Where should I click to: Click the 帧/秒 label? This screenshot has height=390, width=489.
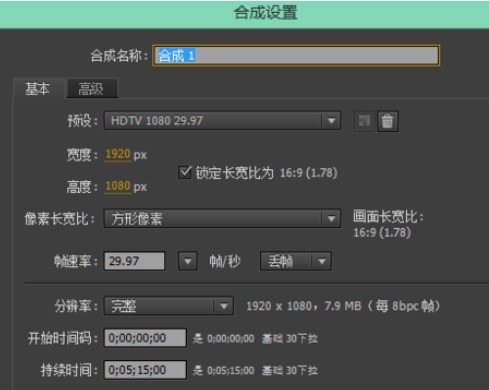tap(225, 261)
